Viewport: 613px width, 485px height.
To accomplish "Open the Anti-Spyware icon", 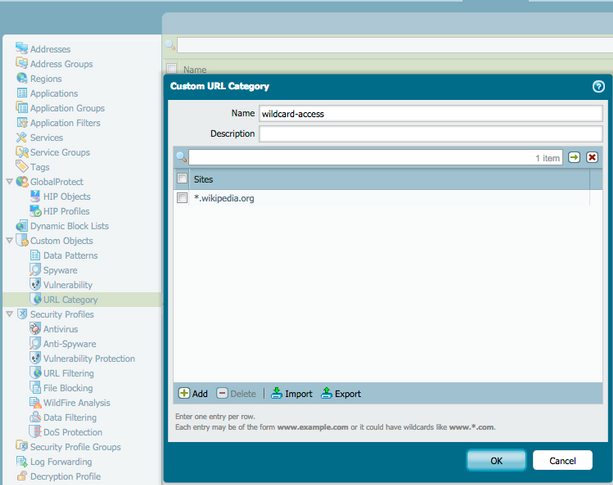I will pyautogui.click(x=35, y=344).
